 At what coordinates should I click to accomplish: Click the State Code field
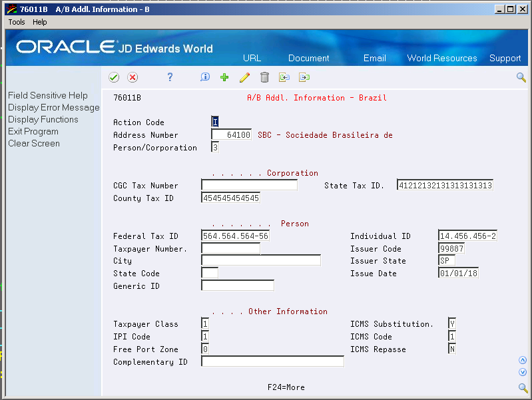[x=210, y=273]
